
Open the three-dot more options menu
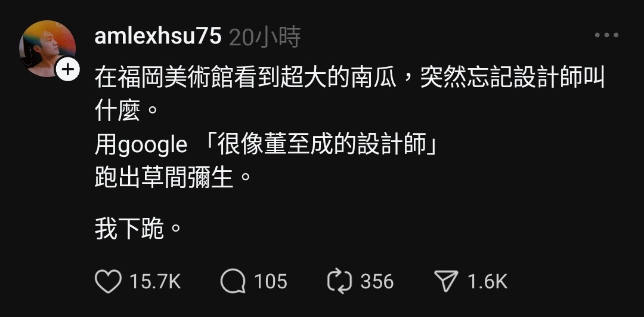(x=606, y=35)
